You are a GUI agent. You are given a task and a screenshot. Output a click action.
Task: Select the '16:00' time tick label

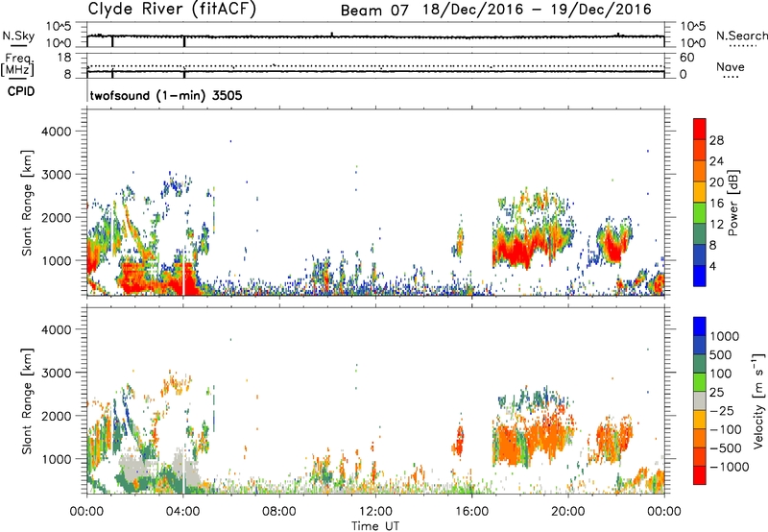pyautogui.click(x=471, y=512)
